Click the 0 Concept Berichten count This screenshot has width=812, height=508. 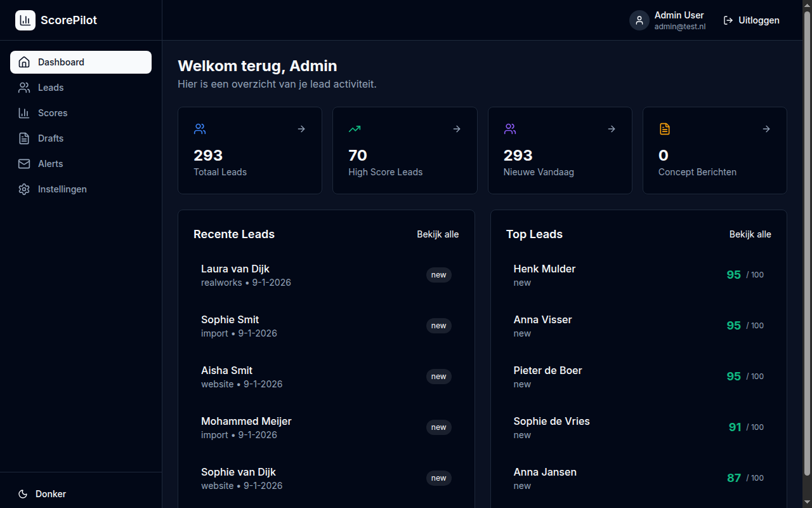664,156
